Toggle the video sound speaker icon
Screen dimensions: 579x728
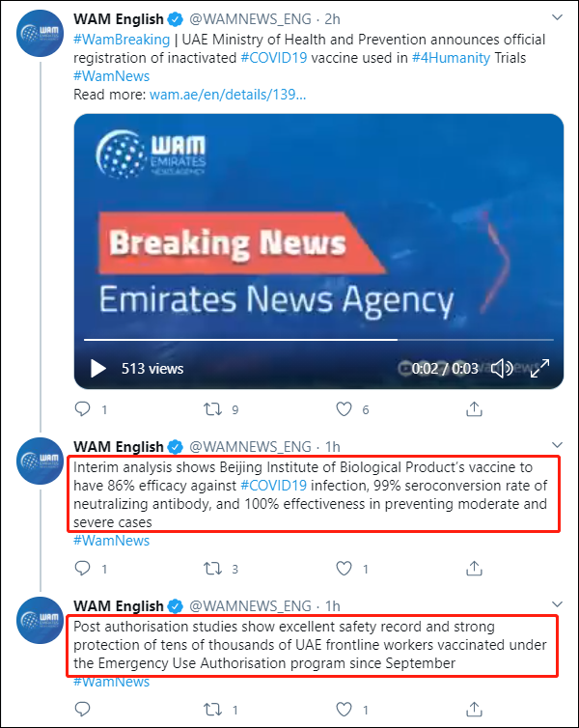click(x=501, y=368)
